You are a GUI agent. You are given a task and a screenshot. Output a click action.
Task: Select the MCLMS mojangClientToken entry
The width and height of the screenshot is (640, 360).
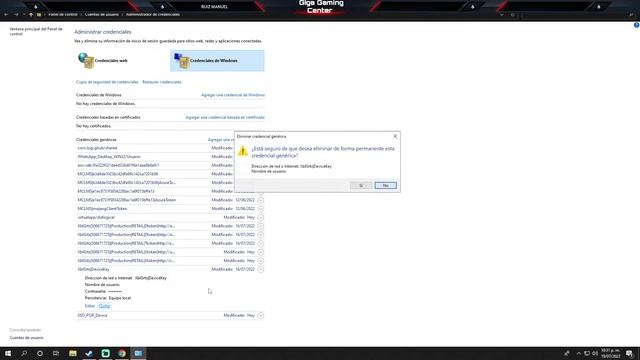point(102,209)
